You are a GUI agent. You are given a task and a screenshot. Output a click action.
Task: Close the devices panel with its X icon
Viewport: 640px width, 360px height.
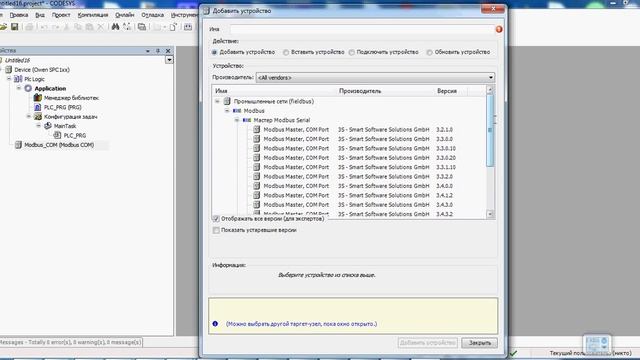[x=168, y=51]
